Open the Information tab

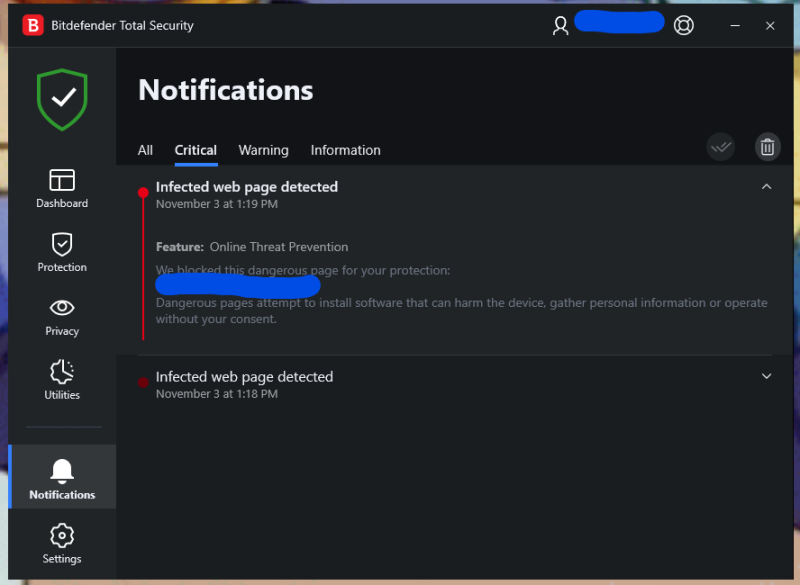coord(345,150)
